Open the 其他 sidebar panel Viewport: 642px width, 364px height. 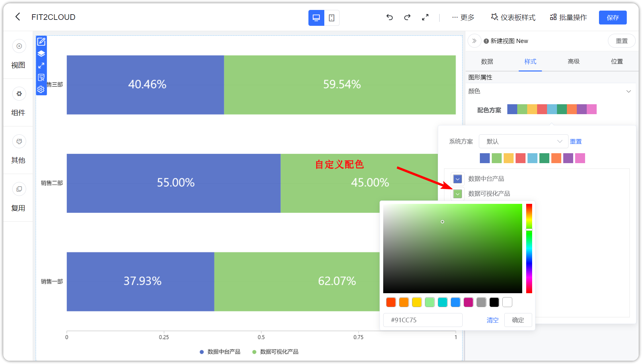[x=18, y=150]
